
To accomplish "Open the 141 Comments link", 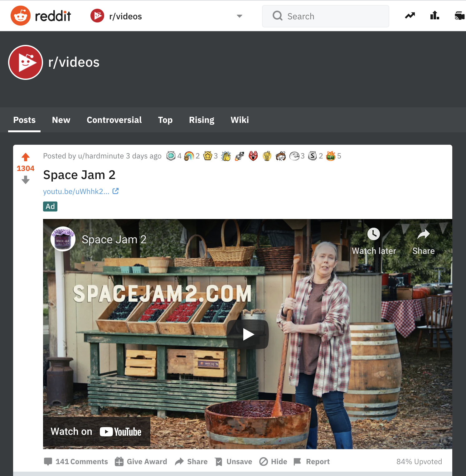I will [76, 462].
